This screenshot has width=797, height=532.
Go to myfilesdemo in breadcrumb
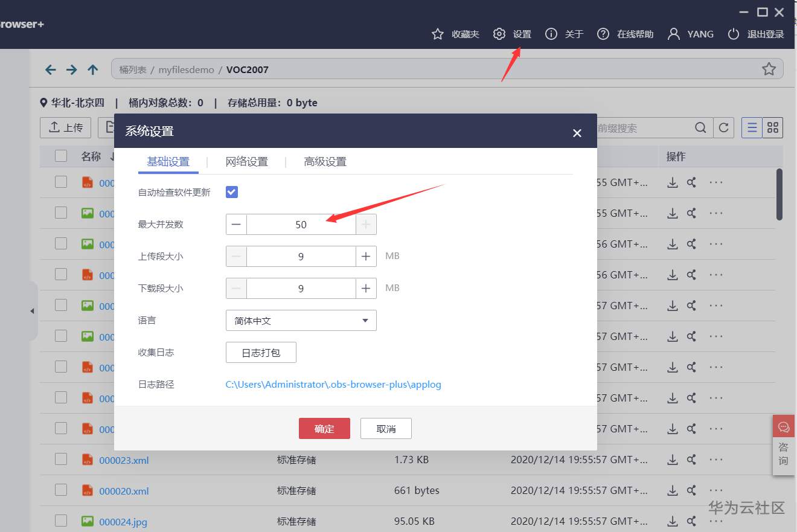(187, 69)
